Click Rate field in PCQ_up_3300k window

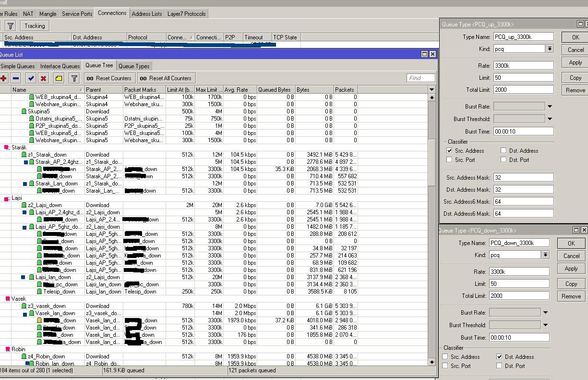pyautogui.click(x=523, y=65)
